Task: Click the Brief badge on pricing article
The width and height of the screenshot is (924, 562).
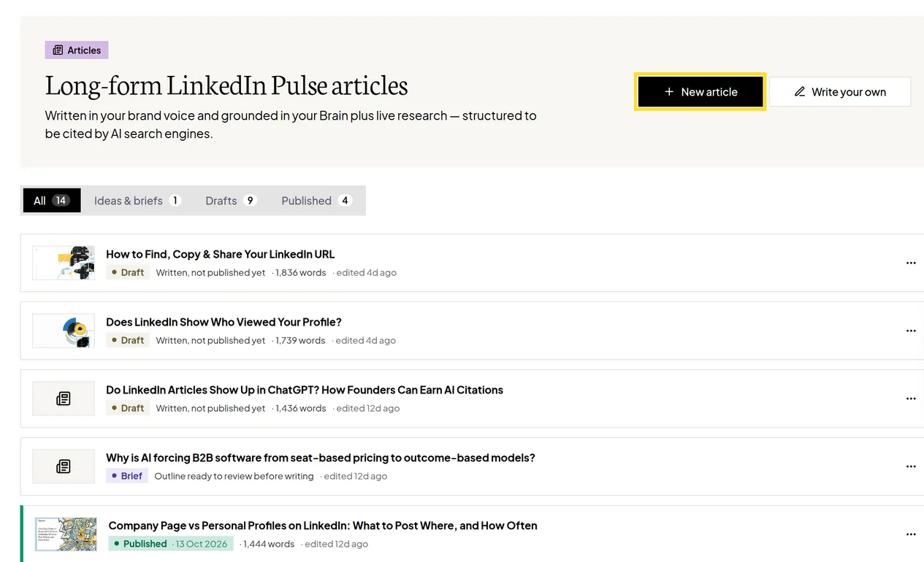Action: coord(127,476)
